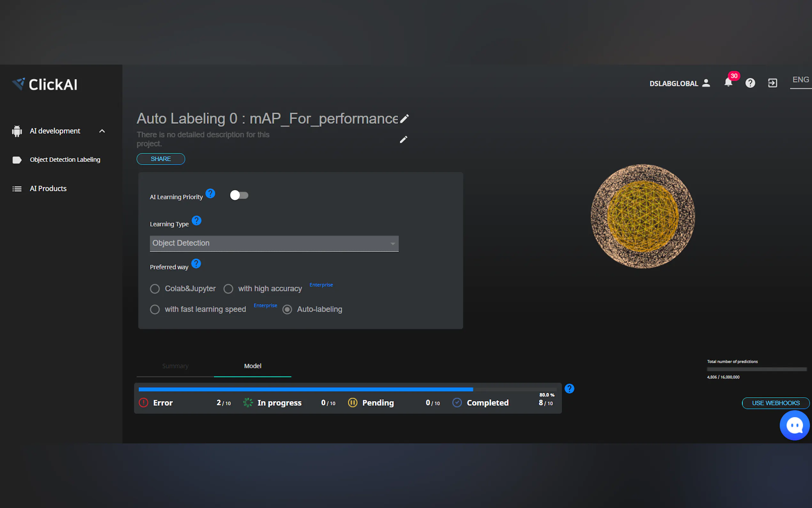Screen dimensions: 812x508
Task: Choose with fast learning speed option
Action: tap(155, 309)
